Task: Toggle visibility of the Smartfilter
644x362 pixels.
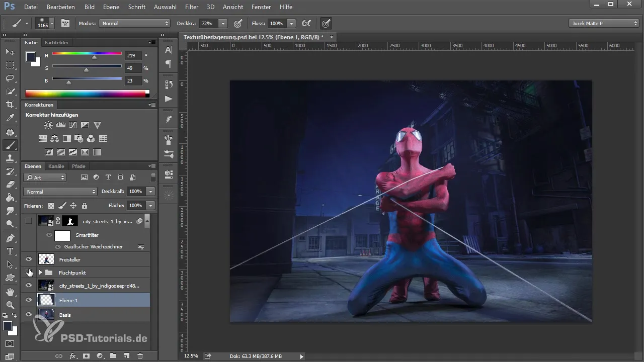Action: click(x=49, y=235)
